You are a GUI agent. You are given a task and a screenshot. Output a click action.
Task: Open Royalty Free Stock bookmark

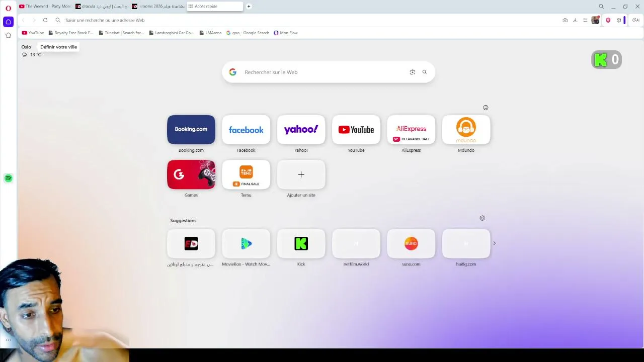71,33
